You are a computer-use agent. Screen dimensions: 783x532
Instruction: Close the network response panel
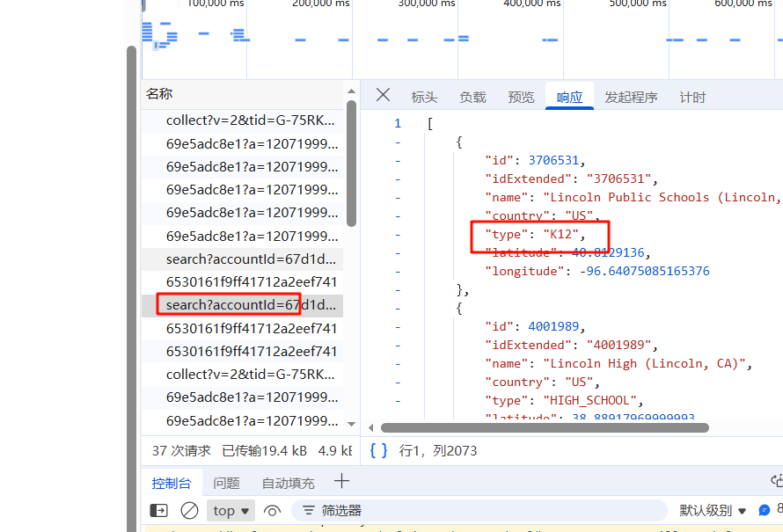coord(382,95)
